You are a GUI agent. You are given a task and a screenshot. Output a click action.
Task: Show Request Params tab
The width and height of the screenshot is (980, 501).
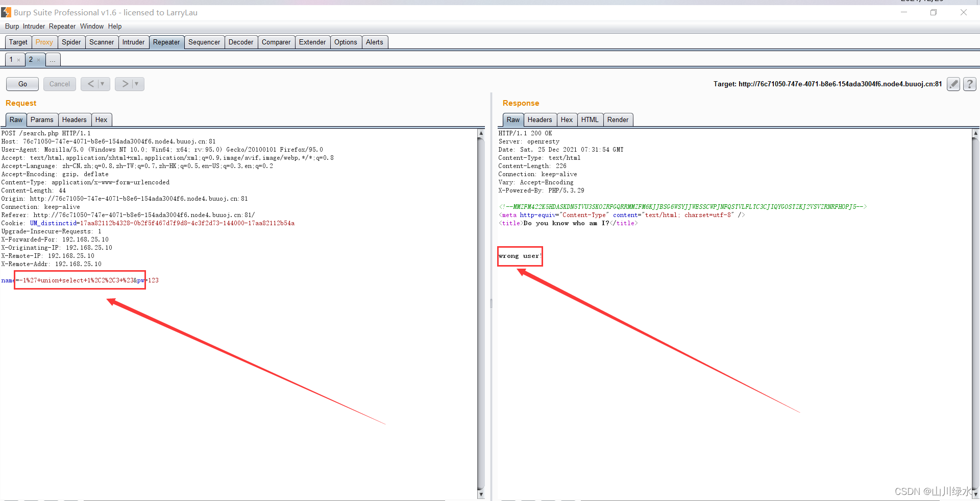coord(42,120)
